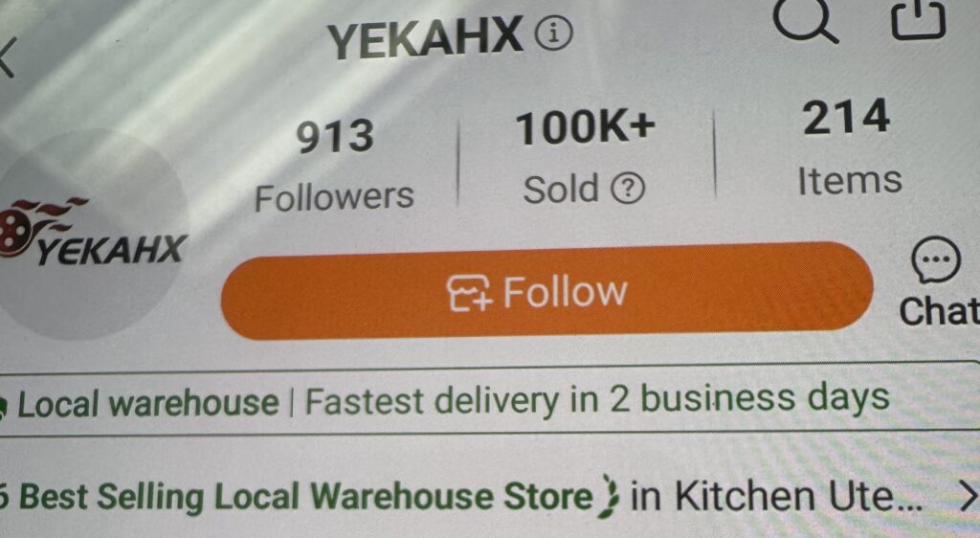This screenshot has height=538, width=980.
Task: Open the info icon beside YEKAHX title
Action: pyautogui.click(x=553, y=34)
